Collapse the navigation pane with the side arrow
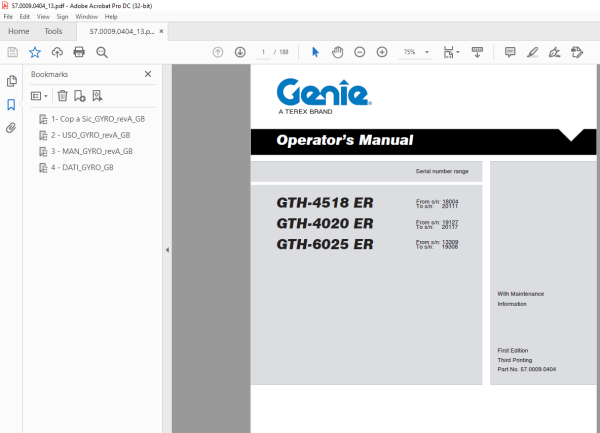The image size is (600, 433). 167,250
